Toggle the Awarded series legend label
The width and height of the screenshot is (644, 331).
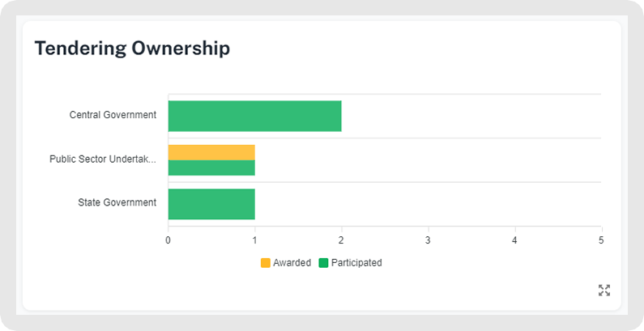(x=292, y=263)
